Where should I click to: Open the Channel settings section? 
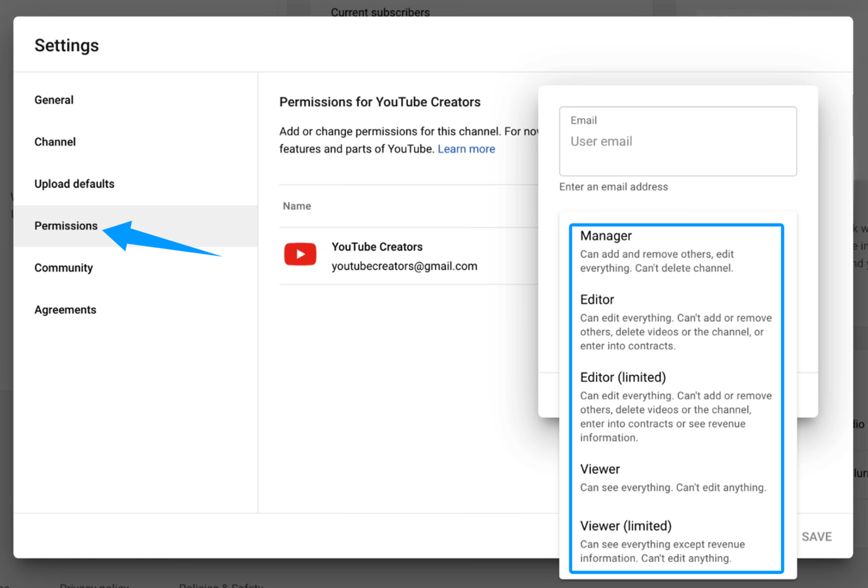pos(55,142)
